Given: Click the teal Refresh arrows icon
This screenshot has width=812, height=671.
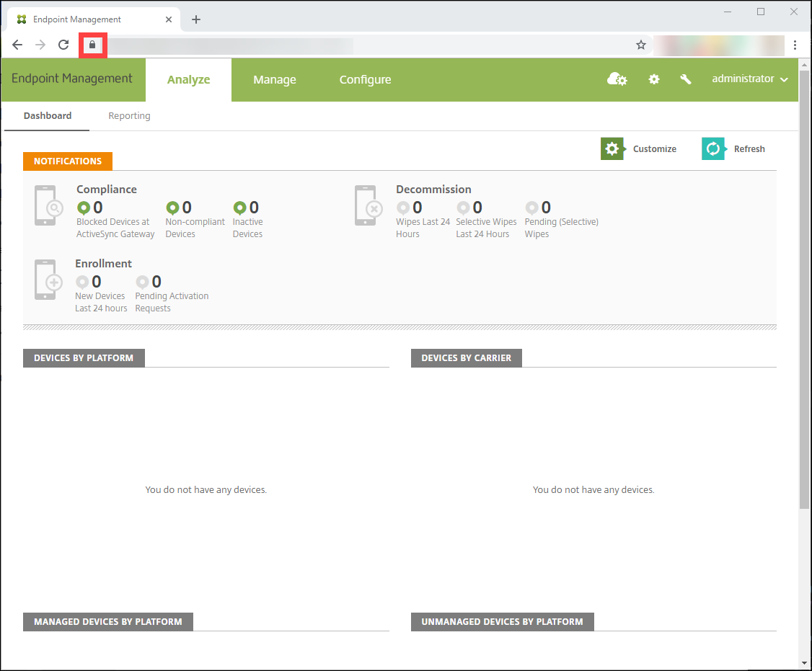Looking at the screenshot, I should [713, 148].
